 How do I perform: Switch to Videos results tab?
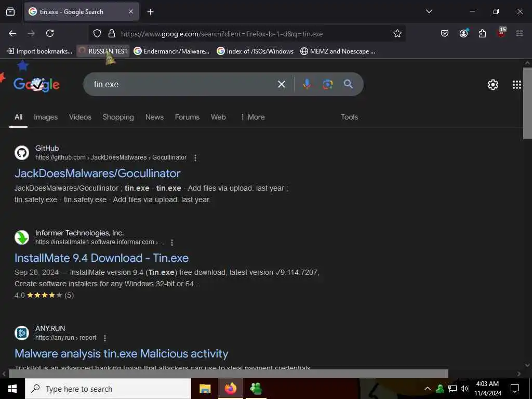pos(80,117)
